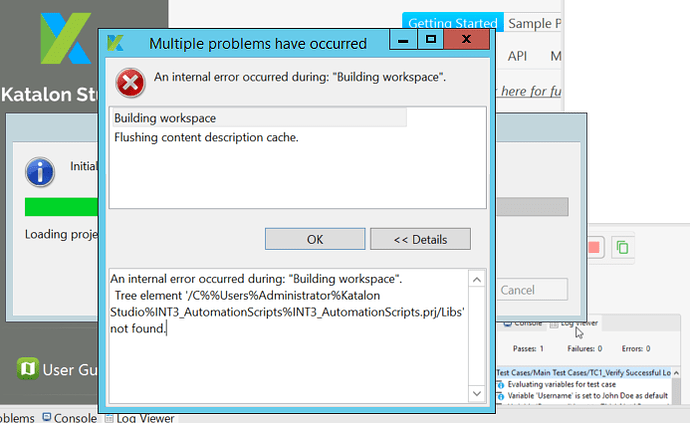
Task: Select the API sub-tab
Action: pyautogui.click(x=517, y=56)
